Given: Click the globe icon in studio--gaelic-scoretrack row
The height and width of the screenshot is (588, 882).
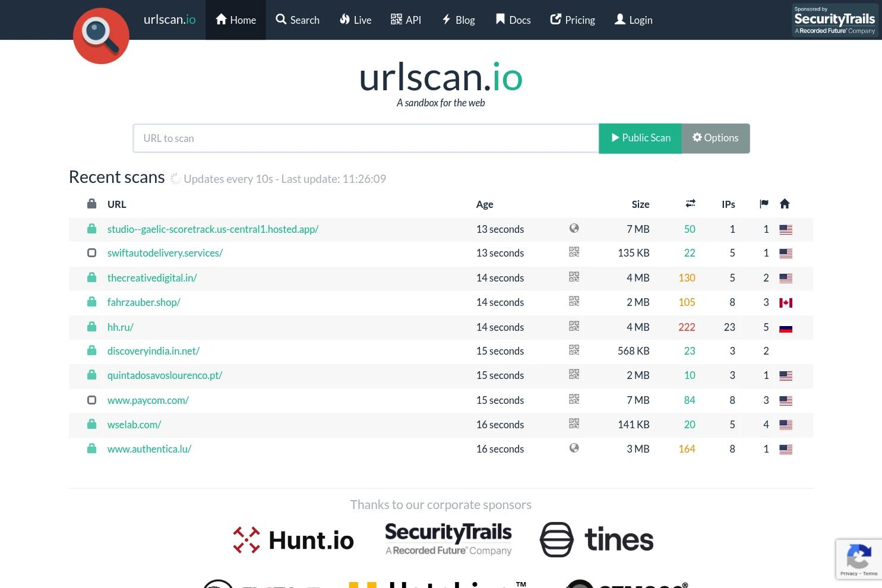Looking at the screenshot, I should (574, 228).
